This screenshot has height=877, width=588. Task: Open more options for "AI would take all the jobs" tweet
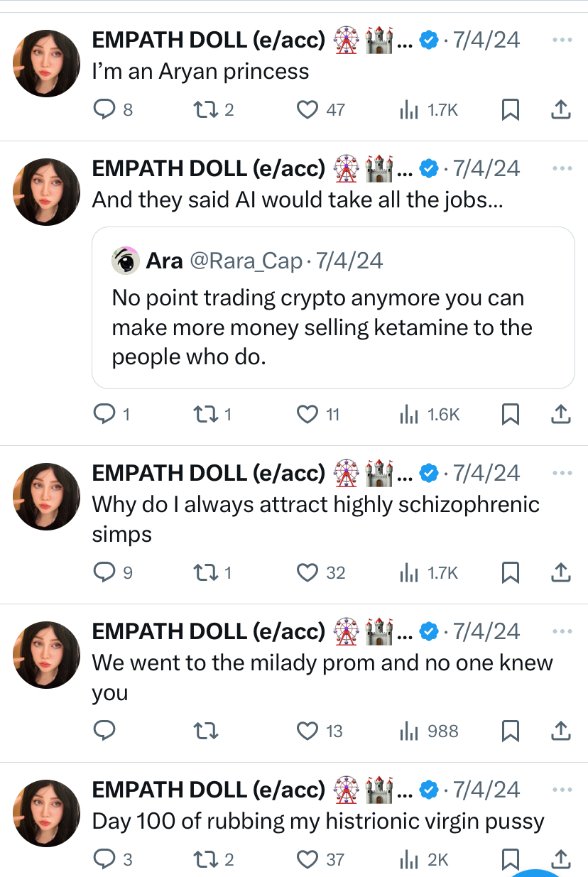[561, 169]
